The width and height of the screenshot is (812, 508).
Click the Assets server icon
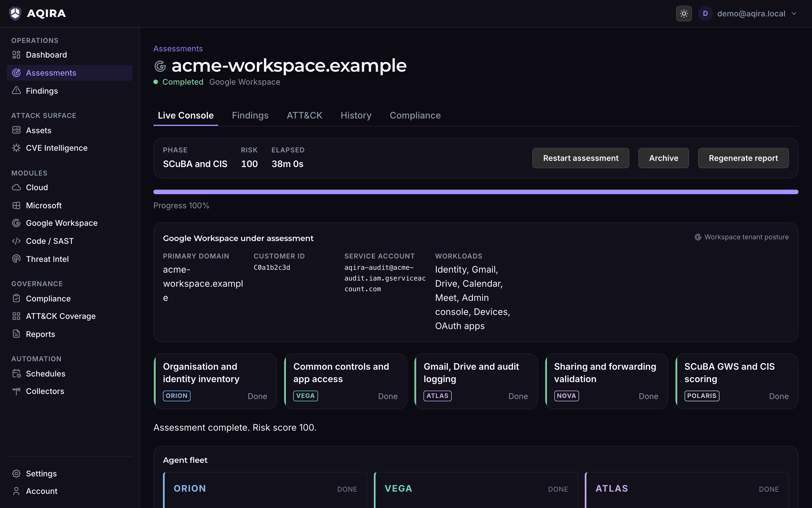point(16,130)
